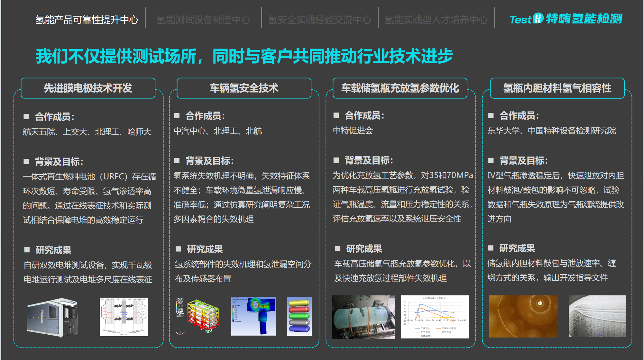
Task: Click the 车辆氢安全技术 header box
Action: tap(244, 88)
